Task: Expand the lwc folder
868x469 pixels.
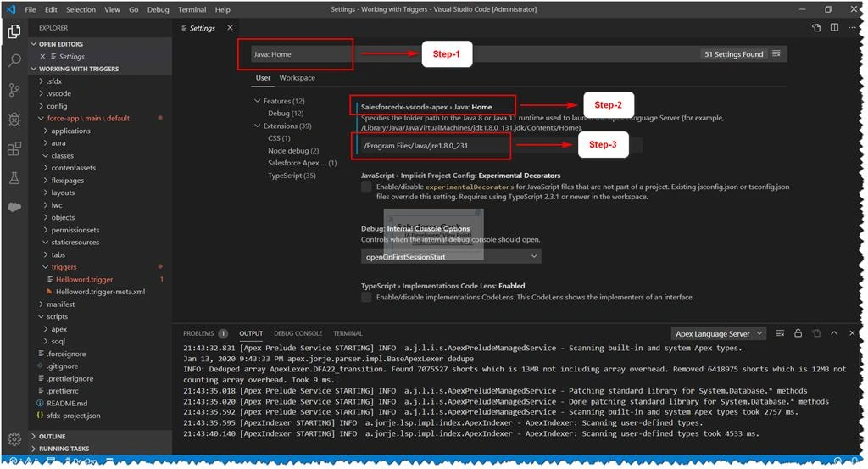Action: (x=57, y=205)
